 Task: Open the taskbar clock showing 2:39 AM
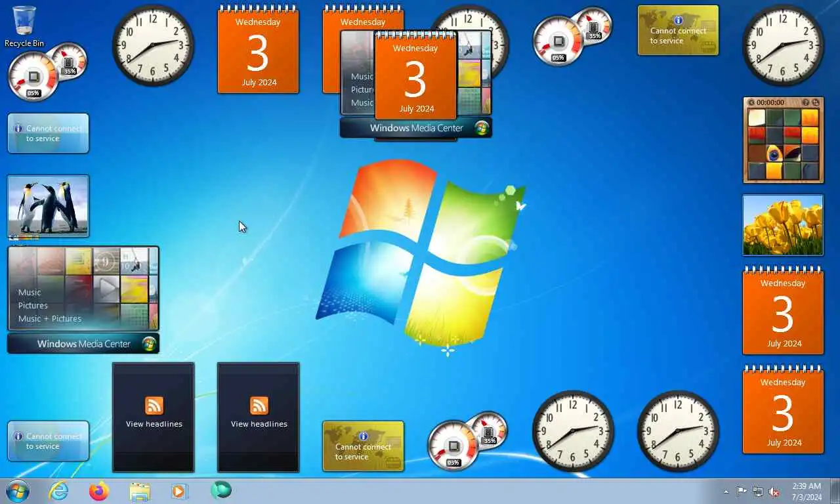[x=807, y=492]
